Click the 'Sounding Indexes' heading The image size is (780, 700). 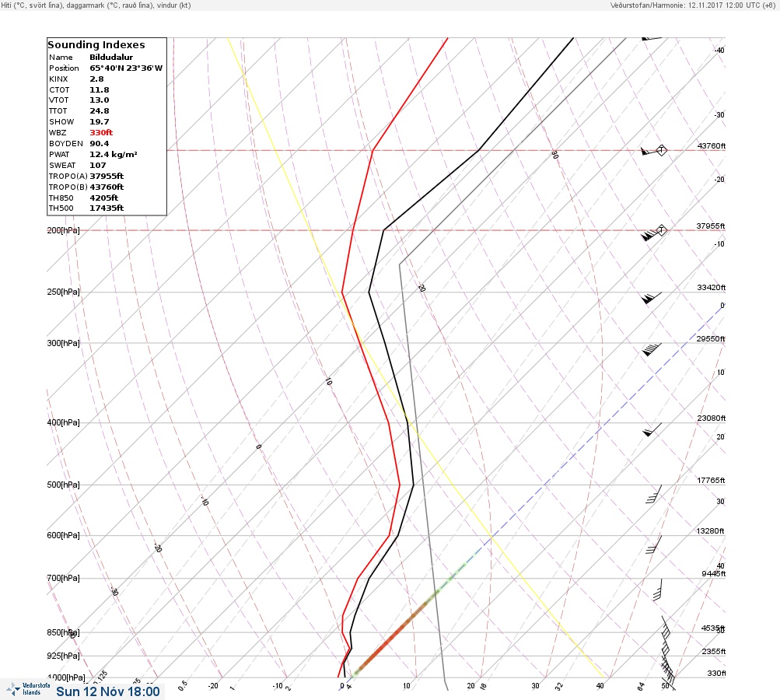[96, 45]
